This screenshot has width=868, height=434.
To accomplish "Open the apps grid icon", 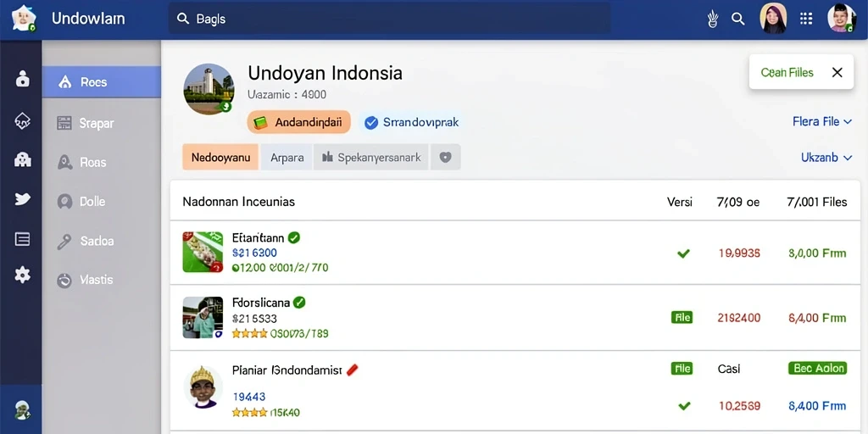I will tap(806, 19).
